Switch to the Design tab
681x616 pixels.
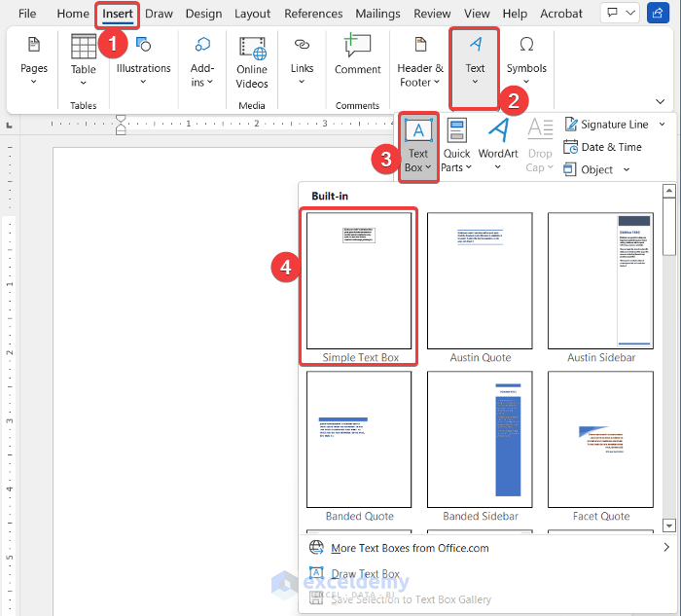point(203,14)
